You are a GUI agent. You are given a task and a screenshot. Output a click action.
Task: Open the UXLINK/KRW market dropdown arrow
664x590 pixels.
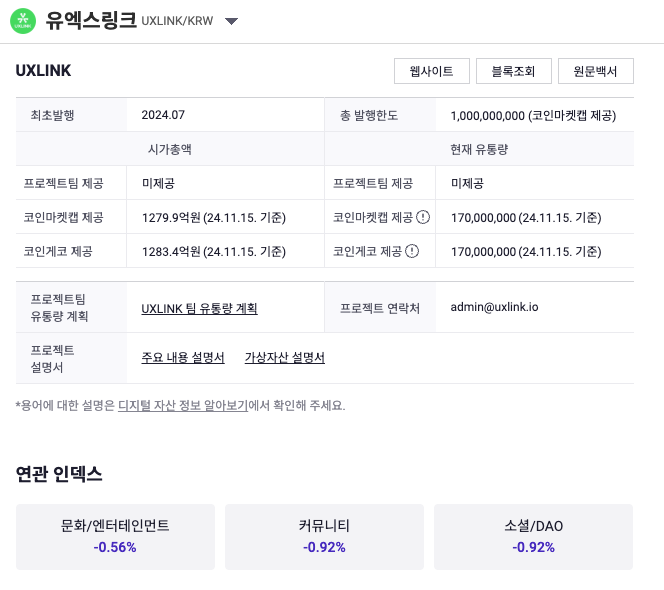pos(231,21)
